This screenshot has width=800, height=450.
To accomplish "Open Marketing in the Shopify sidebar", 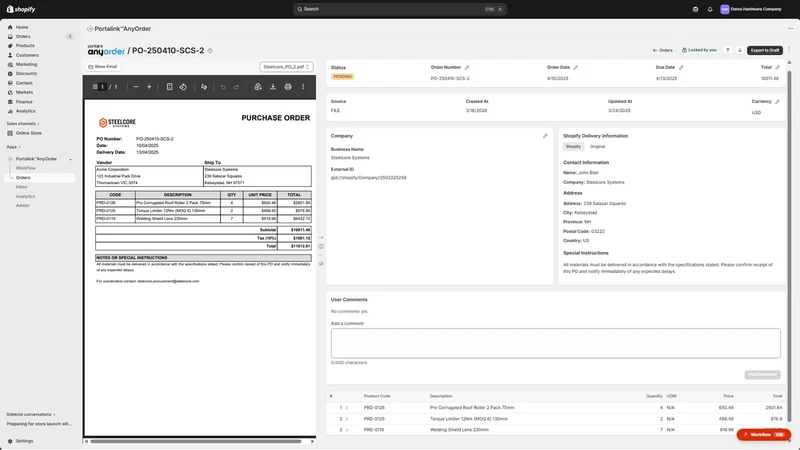I will 26,64.
